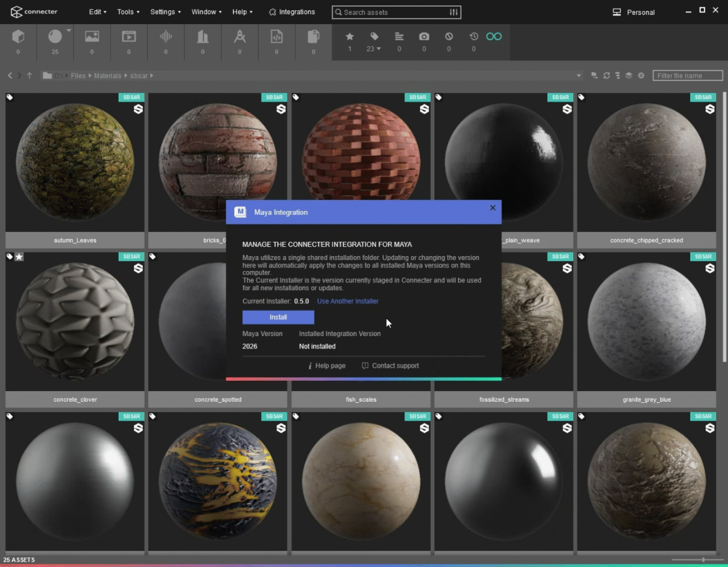Open the Help page link

click(327, 366)
